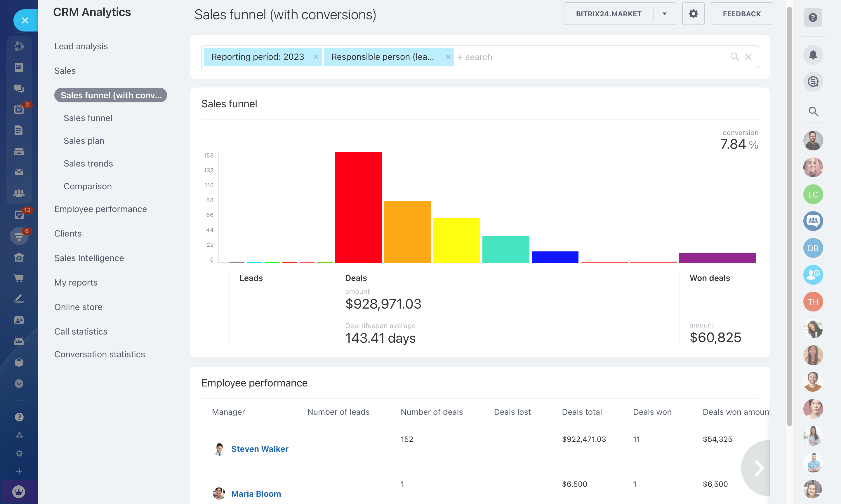
Task: Expand the My reports section
Action: pos(76,282)
